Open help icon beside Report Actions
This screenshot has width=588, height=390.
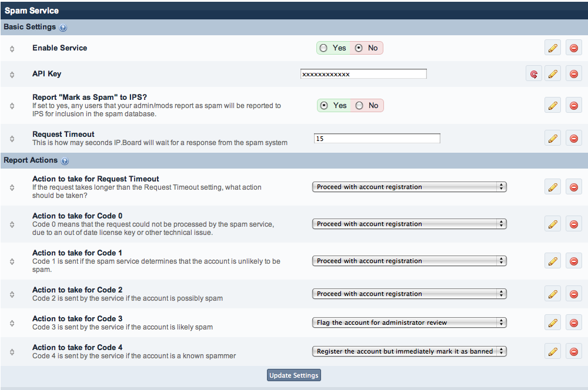(x=65, y=161)
